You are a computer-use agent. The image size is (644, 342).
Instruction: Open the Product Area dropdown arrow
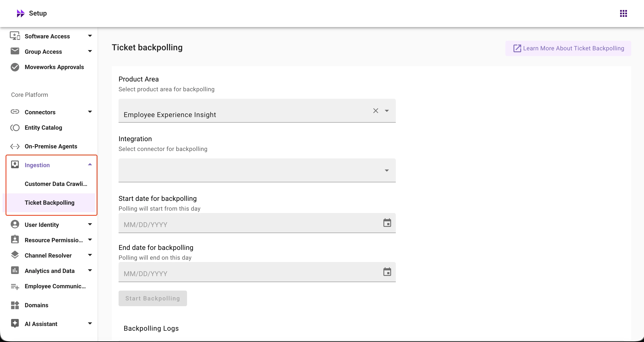tap(386, 111)
